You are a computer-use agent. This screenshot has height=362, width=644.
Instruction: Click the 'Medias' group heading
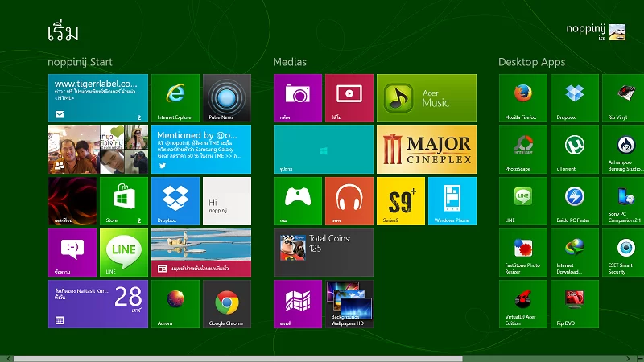tap(290, 62)
